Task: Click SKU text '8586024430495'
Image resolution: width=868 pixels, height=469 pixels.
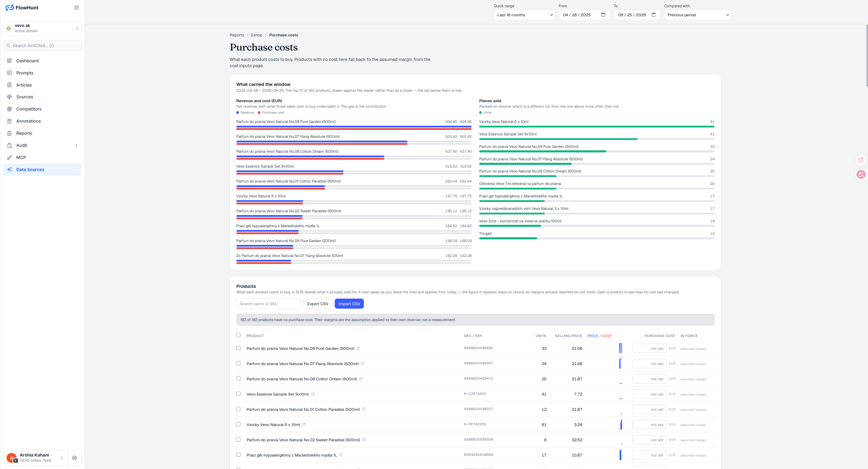Action: pos(479,348)
